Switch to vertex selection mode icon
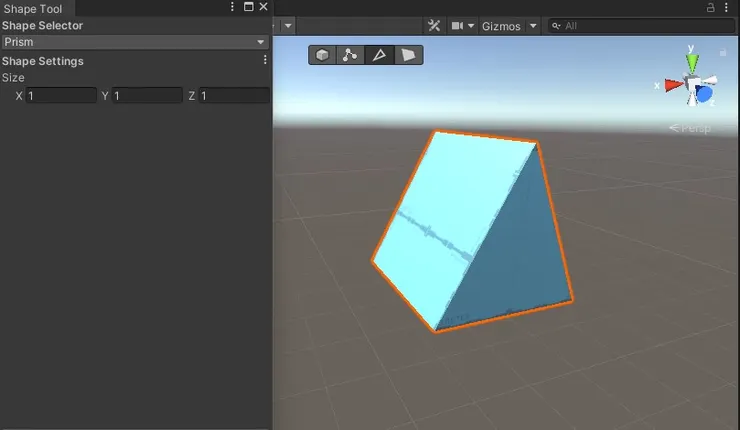This screenshot has width=740, height=430. pos(350,55)
